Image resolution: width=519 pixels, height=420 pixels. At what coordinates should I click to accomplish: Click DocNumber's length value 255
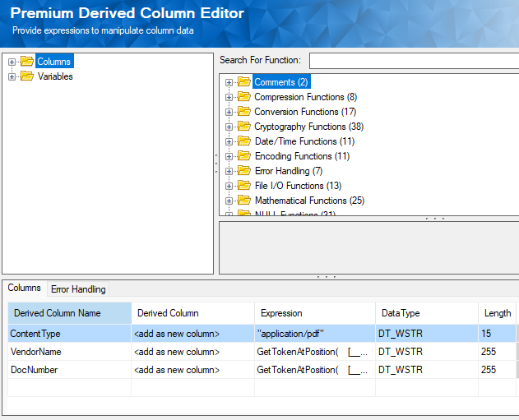(x=497, y=370)
